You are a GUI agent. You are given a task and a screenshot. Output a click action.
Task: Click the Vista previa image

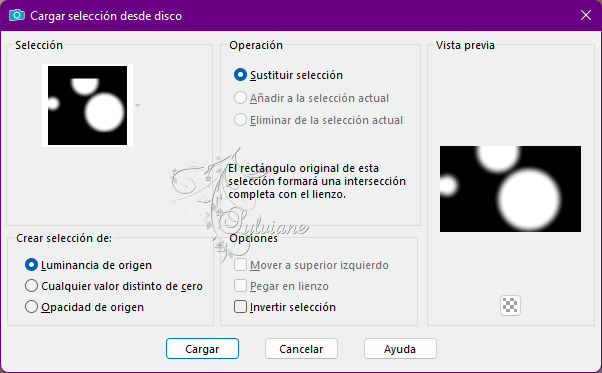coord(510,189)
